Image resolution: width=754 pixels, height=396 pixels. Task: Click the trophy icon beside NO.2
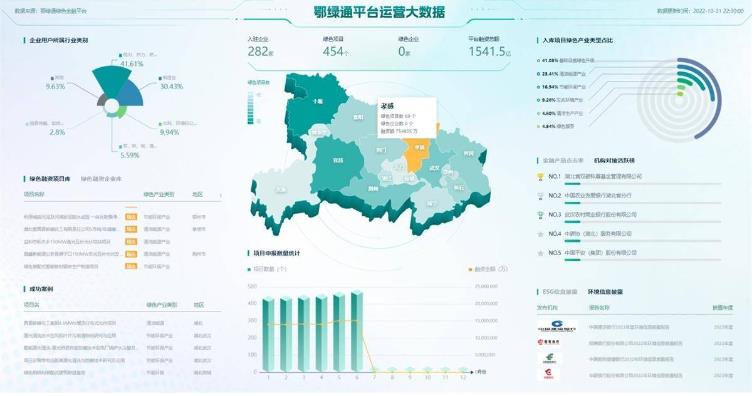coord(540,196)
